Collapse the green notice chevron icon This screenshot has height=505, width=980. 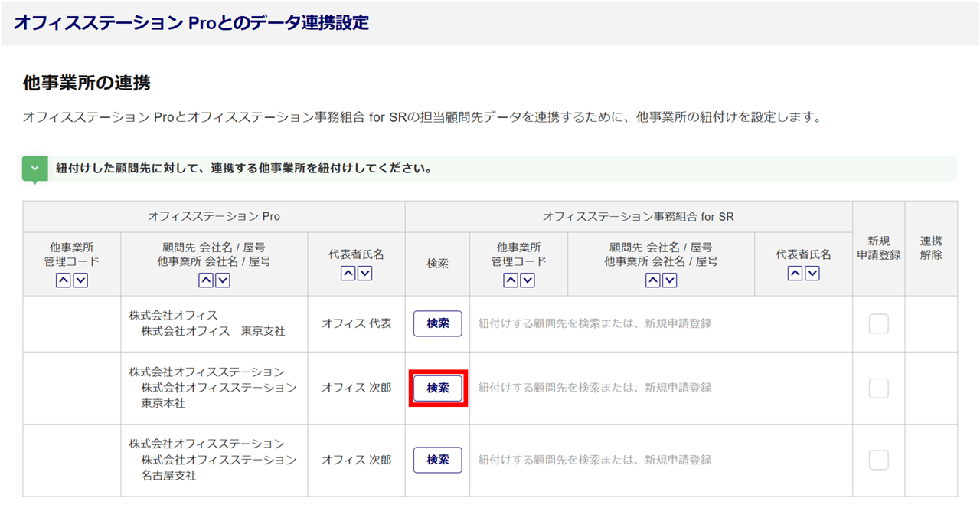point(34,169)
